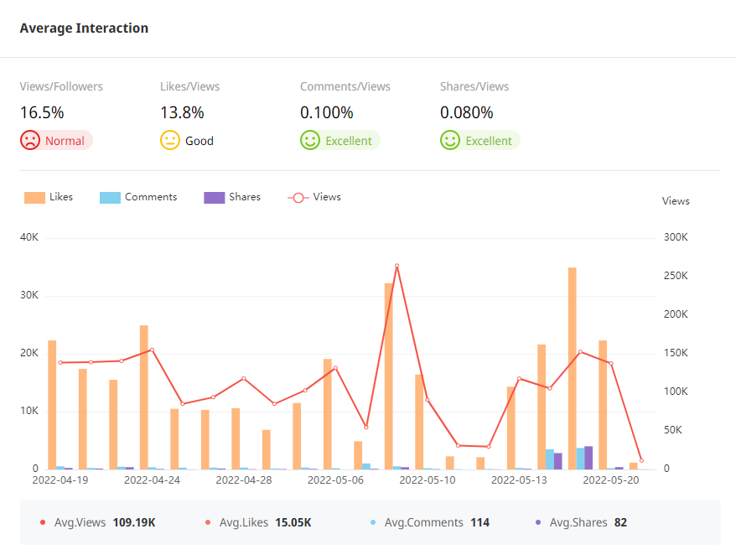Select the highest peak point on Views line
The height and width of the screenshot is (560, 736).
[x=397, y=266]
